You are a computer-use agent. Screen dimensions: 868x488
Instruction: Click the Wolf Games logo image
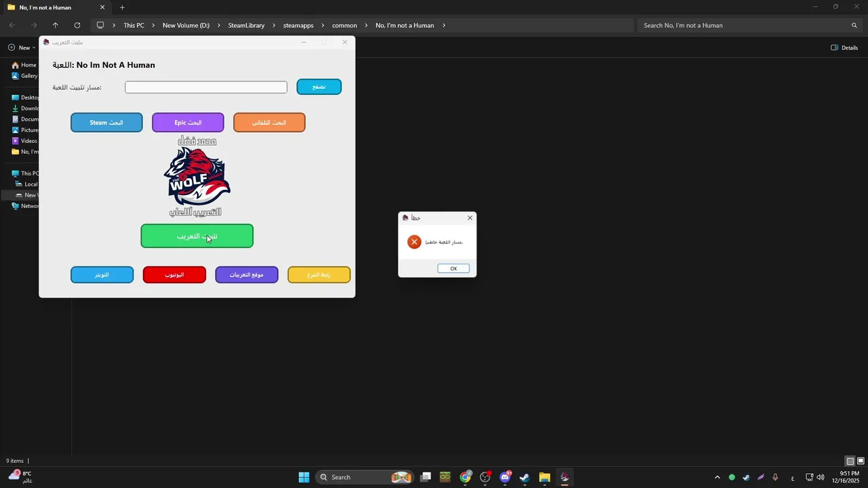coord(197,176)
